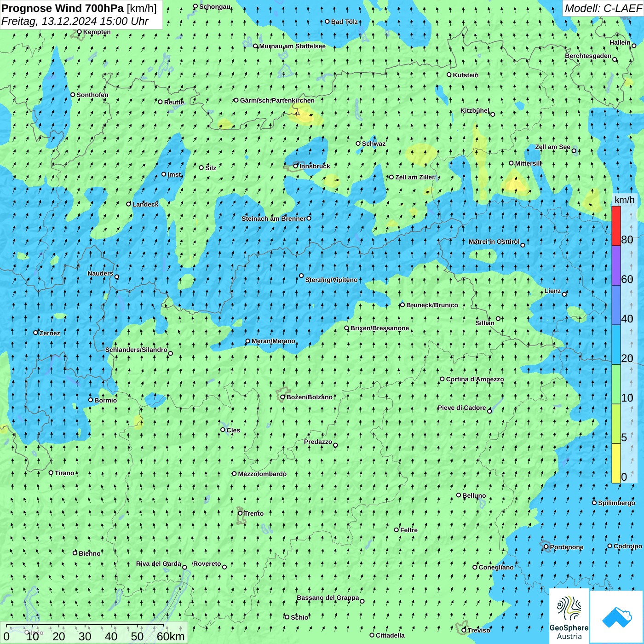The height and width of the screenshot is (644, 644).
Task: Click the Feltre label
Action: [409, 530]
